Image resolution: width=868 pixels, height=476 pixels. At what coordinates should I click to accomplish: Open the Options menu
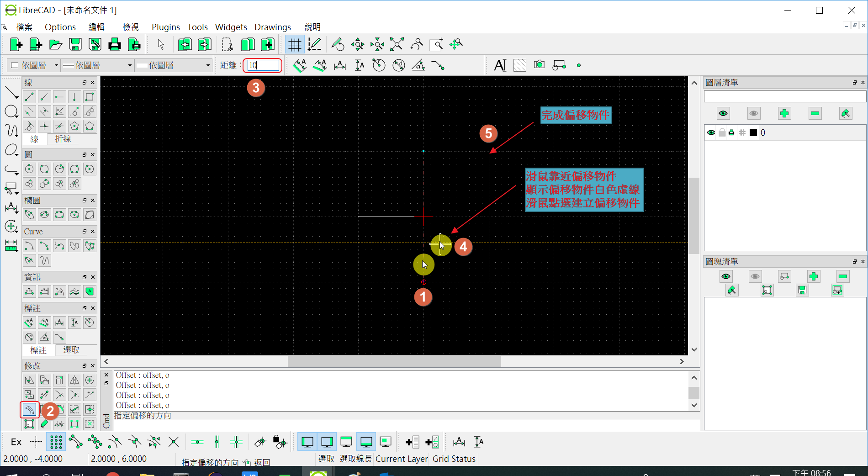click(x=60, y=27)
